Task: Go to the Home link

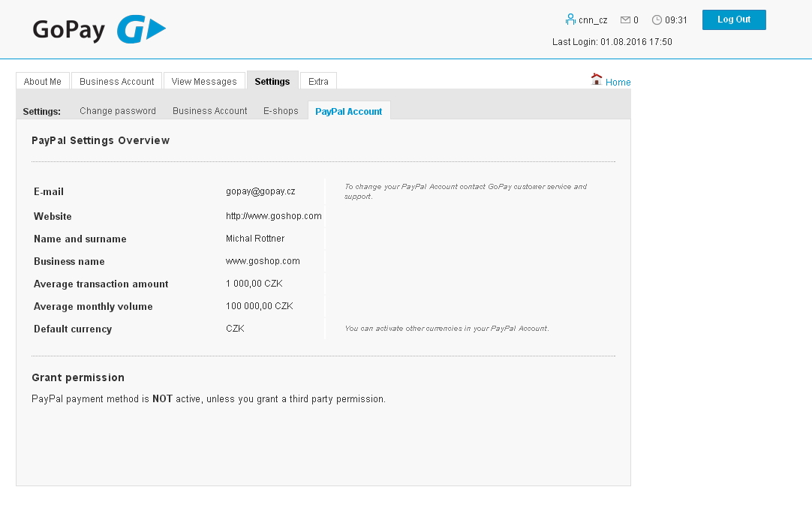Action: coord(618,83)
